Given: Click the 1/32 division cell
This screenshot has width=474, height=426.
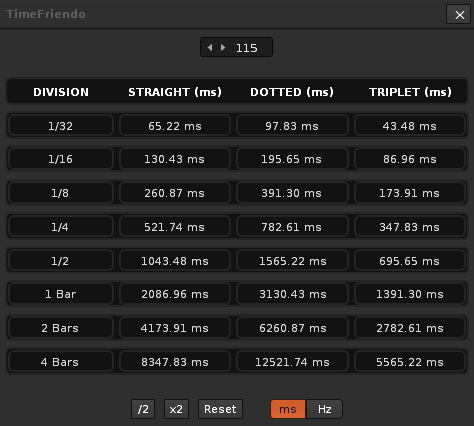Looking at the screenshot, I should (61, 126).
